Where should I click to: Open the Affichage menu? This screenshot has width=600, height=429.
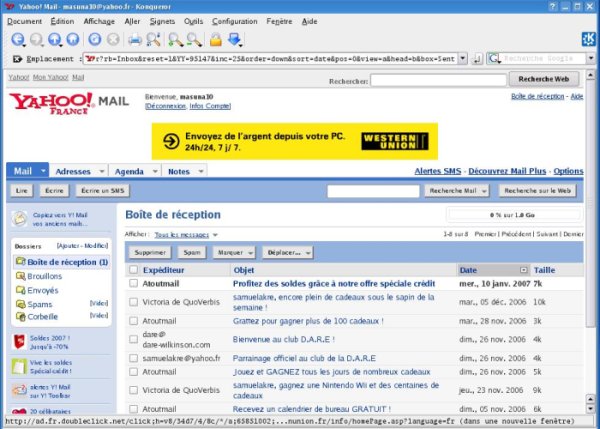[99, 21]
